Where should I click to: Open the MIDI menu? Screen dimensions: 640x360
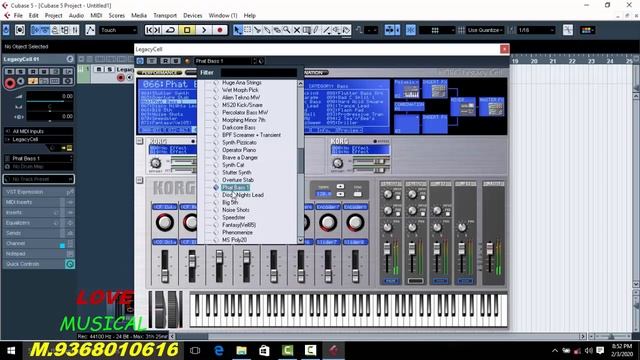point(96,16)
